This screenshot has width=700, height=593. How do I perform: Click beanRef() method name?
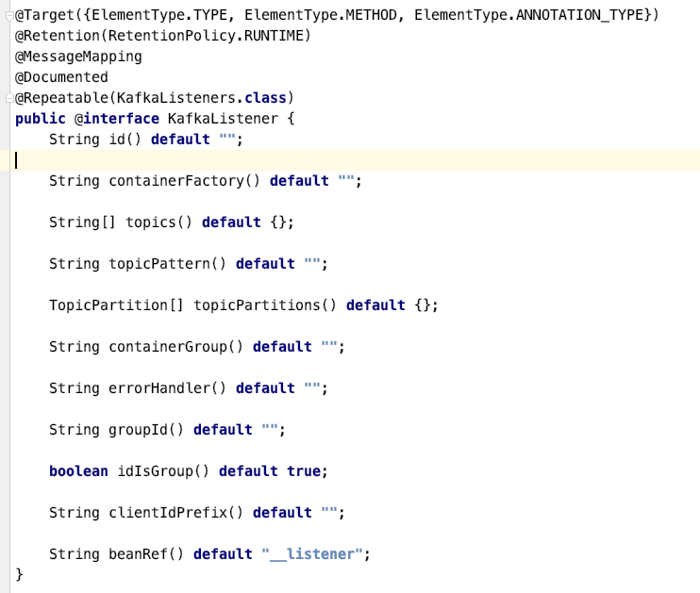point(146,554)
